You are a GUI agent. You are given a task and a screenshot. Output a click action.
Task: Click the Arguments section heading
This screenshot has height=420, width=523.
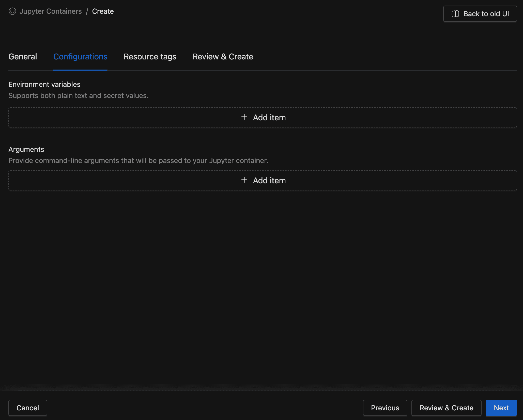26,149
